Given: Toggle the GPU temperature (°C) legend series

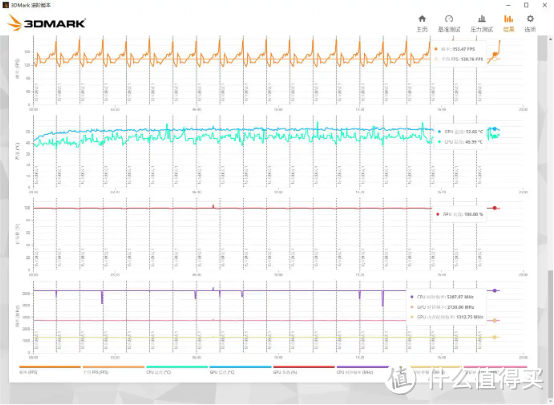Looking at the screenshot, I should 240,370.
